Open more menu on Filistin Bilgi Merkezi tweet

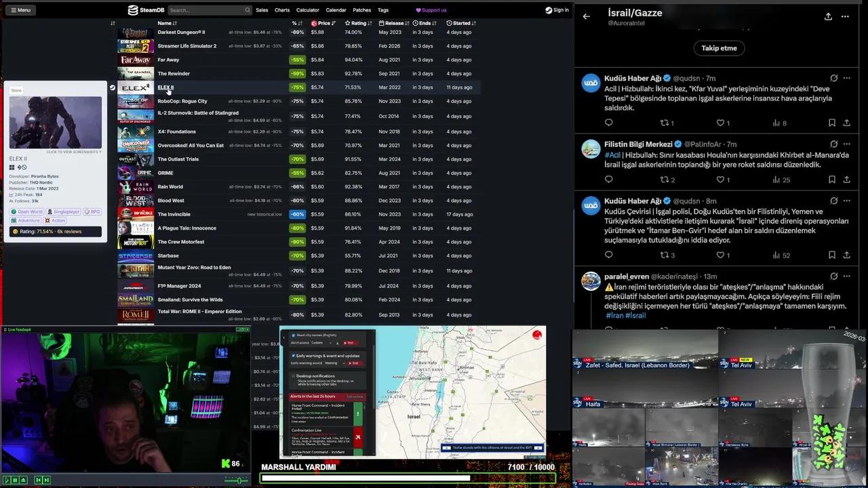[x=846, y=144]
